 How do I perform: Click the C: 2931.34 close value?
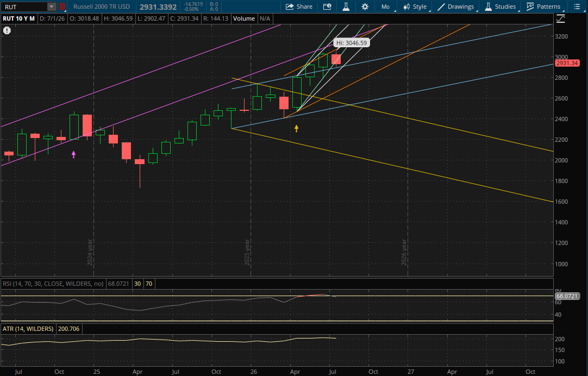coord(184,18)
